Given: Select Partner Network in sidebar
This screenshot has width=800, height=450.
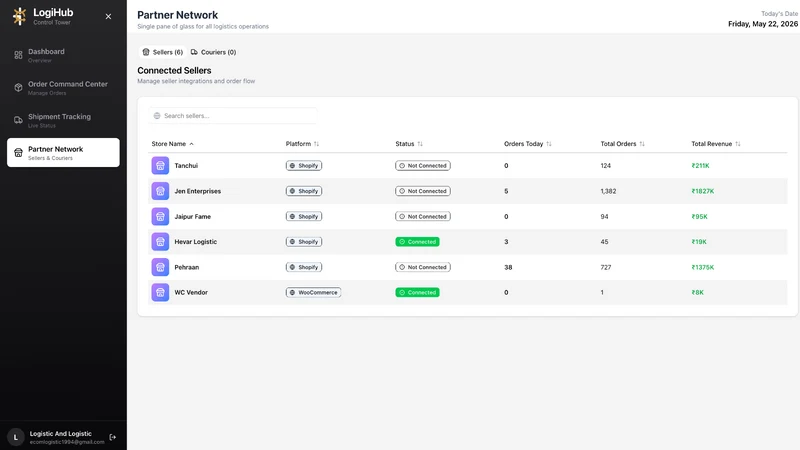Looking at the screenshot, I should pyautogui.click(x=63, y=153).
